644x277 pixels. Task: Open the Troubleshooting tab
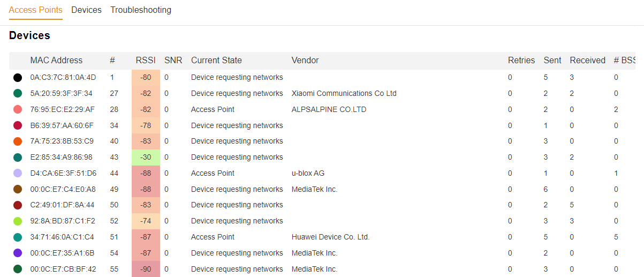click(141, 10)
